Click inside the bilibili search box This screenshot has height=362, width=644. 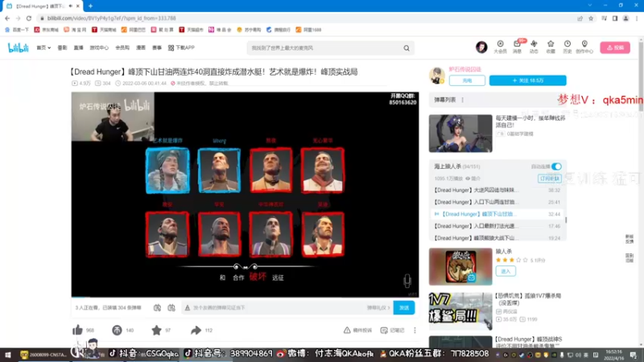(324, 48)
